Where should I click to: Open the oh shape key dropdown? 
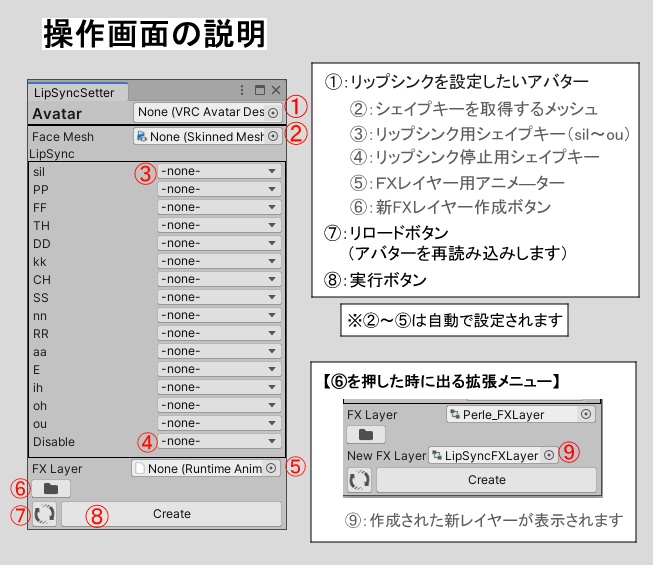point(219,405)
